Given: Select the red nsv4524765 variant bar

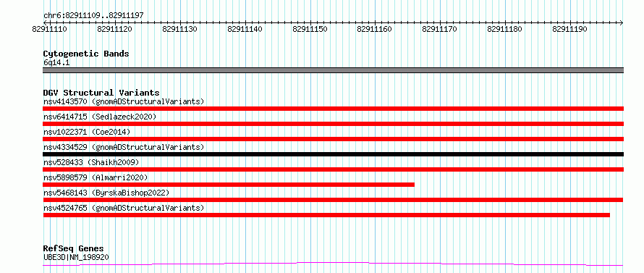Looking at the screenshot, I should pos(326,215).
